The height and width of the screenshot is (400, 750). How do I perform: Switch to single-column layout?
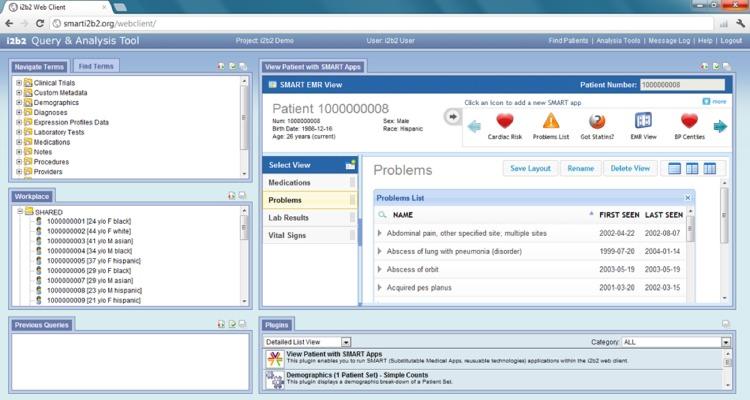pyautogui.click(x=674, y=169)
